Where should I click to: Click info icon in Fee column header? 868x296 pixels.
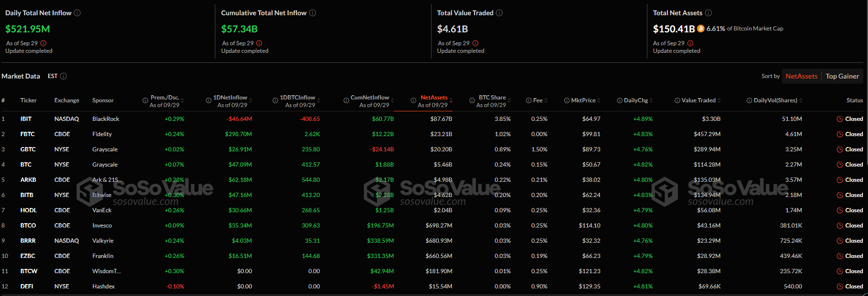tap(529, 100)
